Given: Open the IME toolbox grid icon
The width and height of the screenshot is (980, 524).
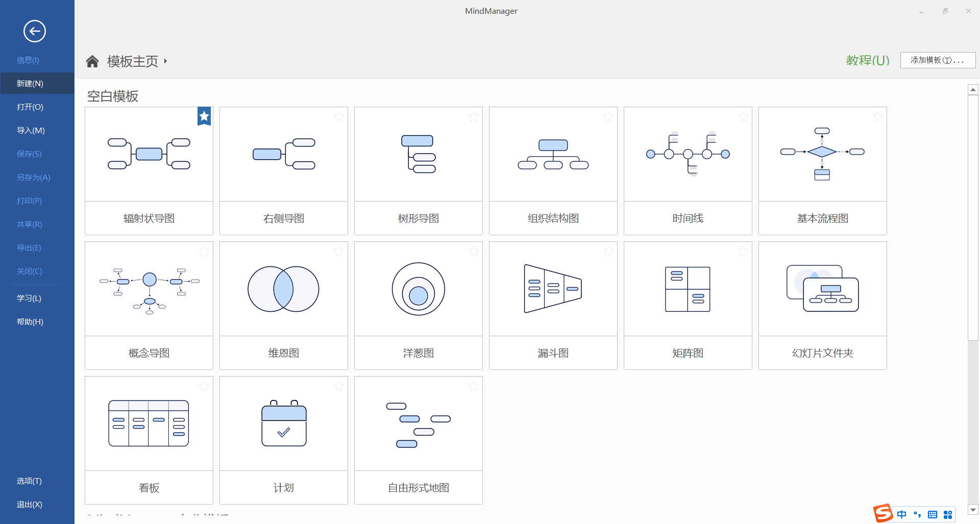Looking at the screenshot, I should point(948,514).
